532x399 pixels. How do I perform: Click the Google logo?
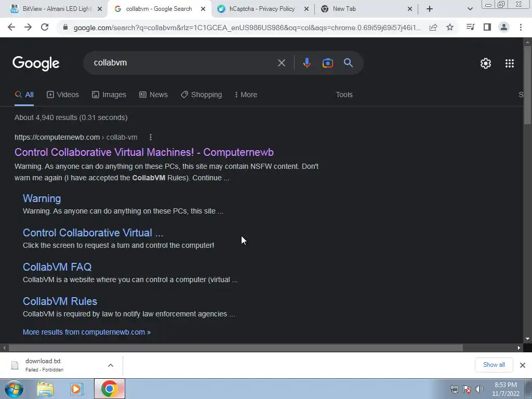[x=36, y=63]
